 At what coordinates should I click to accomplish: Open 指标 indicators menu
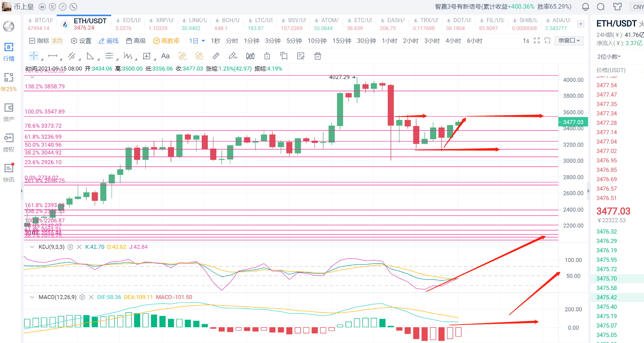[39, 41]
